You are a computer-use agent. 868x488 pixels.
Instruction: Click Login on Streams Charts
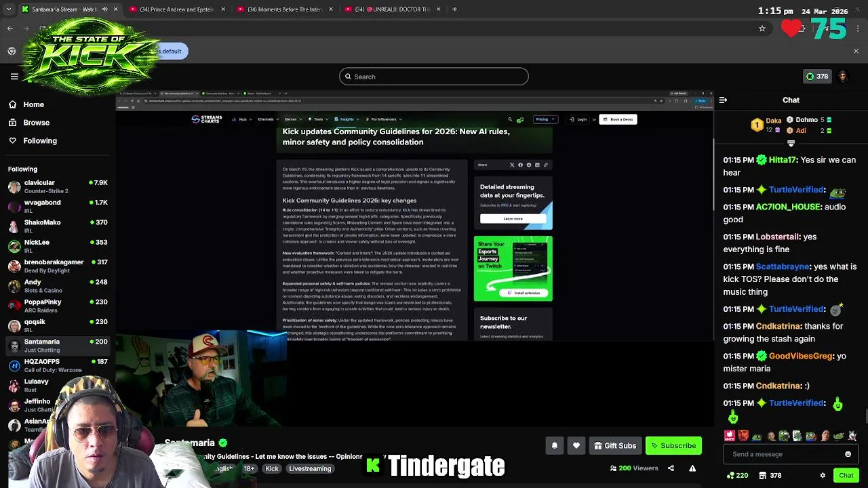[x=579, y=119]
